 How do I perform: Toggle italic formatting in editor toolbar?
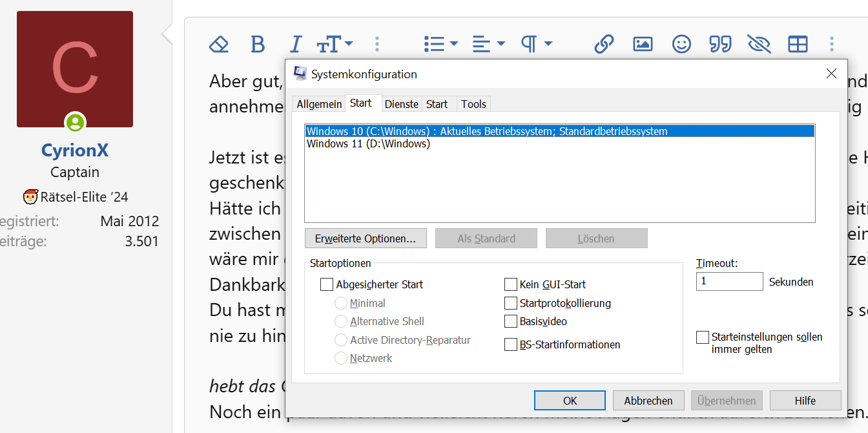pyautogui.click(x=295, y=44)
